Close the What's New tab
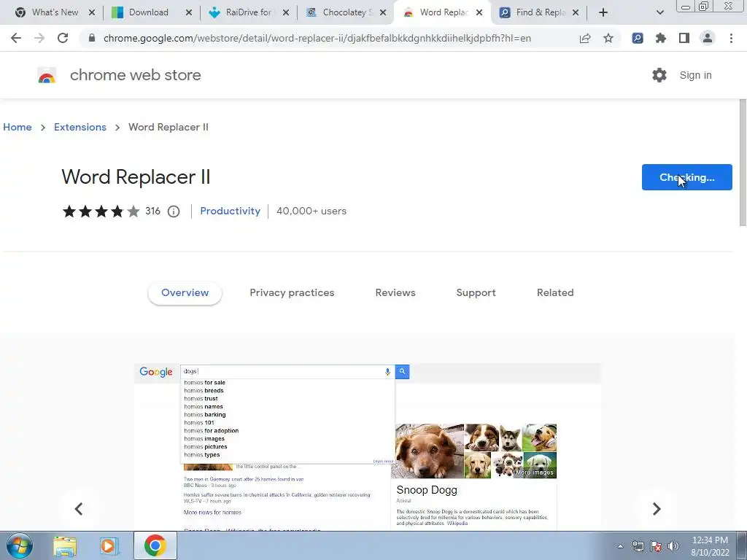 92,12
